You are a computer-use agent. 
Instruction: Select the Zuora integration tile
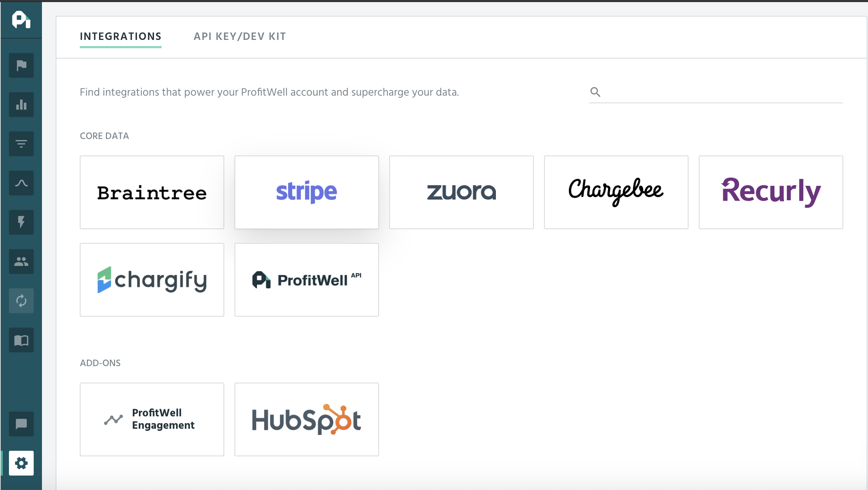tap(462, 192)
